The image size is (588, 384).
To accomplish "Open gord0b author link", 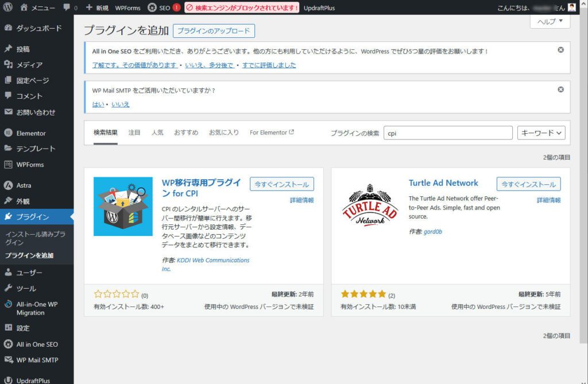I will (433, 232).
